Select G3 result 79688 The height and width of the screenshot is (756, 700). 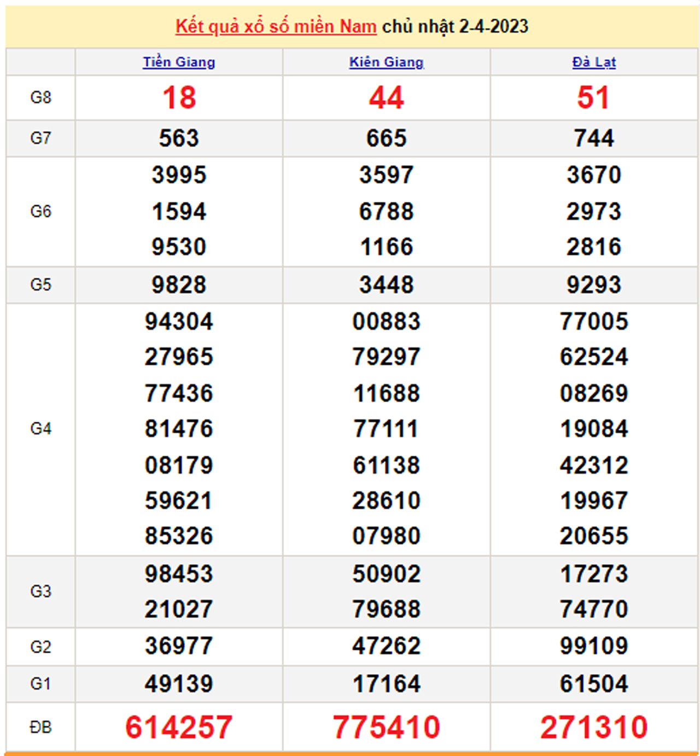point(387,609)
